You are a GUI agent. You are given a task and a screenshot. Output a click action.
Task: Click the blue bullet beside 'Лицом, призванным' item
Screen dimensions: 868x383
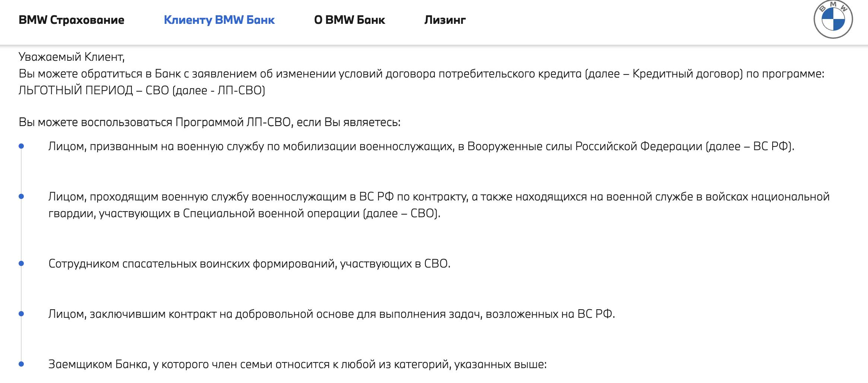pyautogui.click(x=21, y=146)
